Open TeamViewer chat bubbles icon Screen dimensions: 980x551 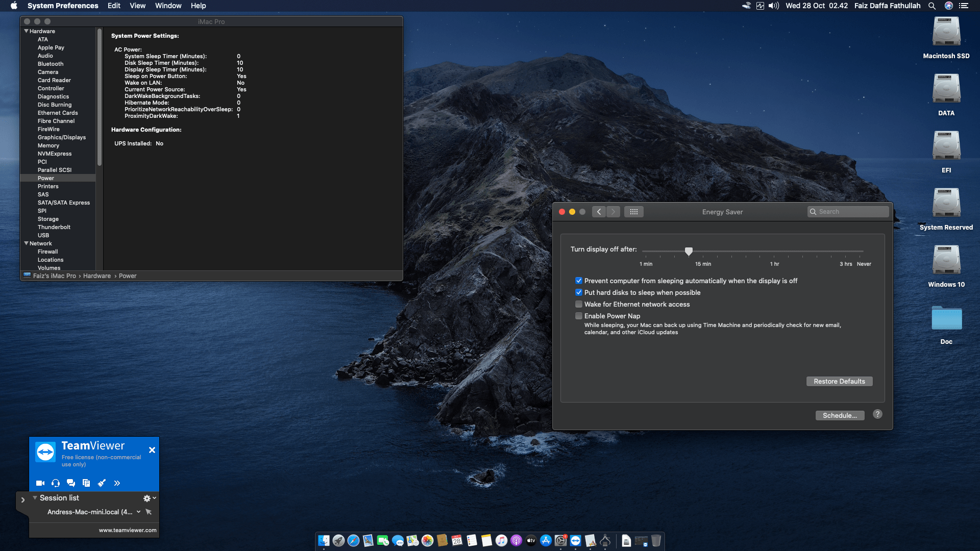(x=71, y=483)
